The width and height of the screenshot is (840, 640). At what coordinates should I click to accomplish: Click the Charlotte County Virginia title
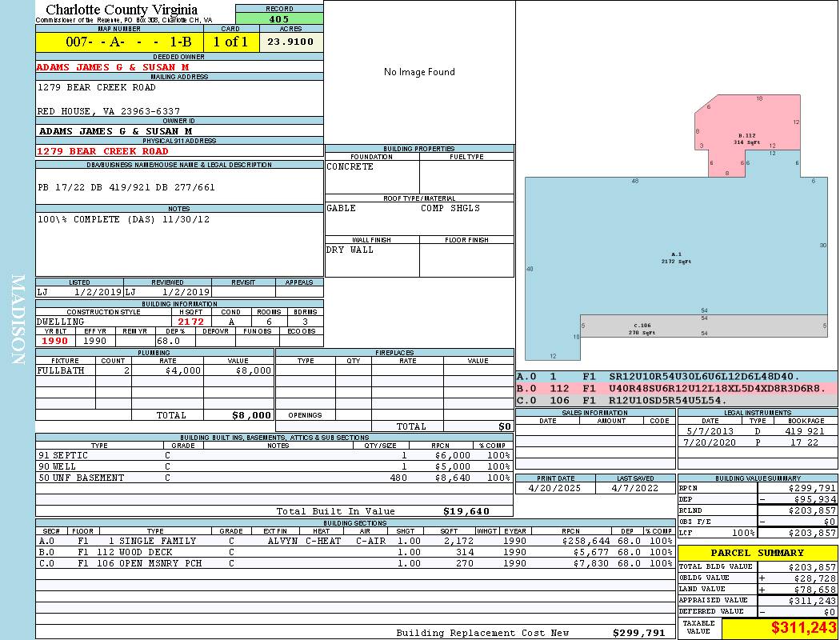122,9
